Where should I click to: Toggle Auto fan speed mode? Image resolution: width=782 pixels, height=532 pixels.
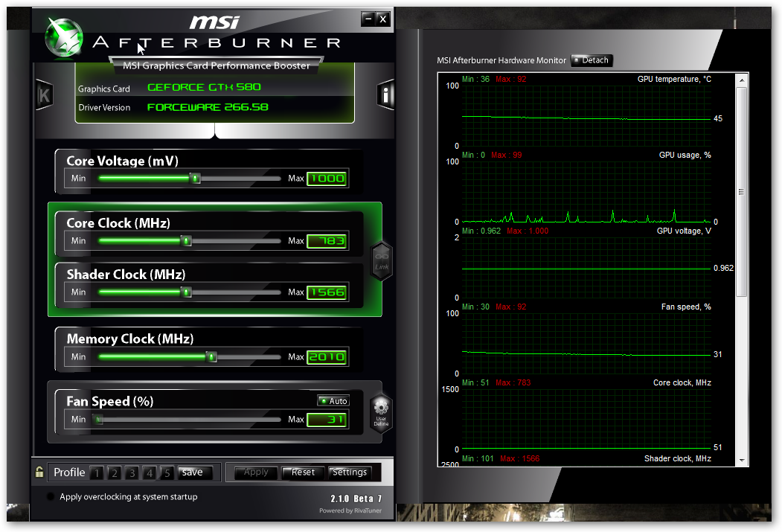click(x=333, y=401)
